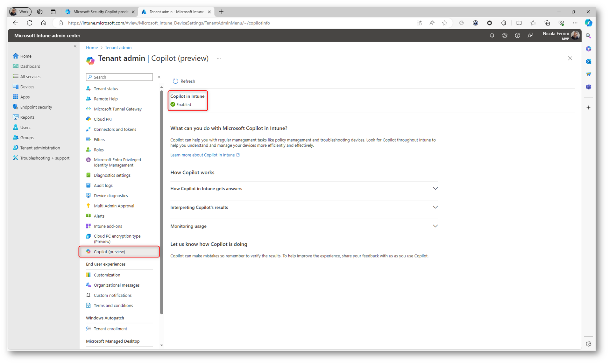609x364 pixels.
Task: Open Intune settings gear in header
Action: pyautogui.click(x=505, y=35)
